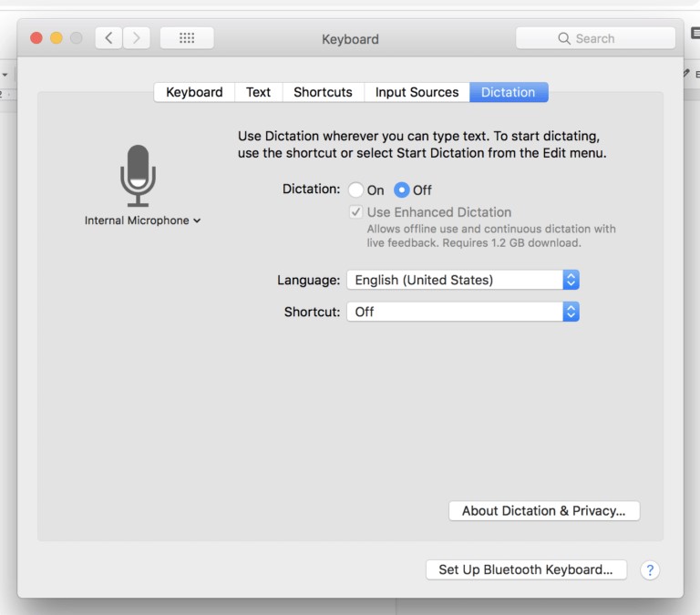
Task: Select the Dictation Off radio button
Action: click(401, 190)
